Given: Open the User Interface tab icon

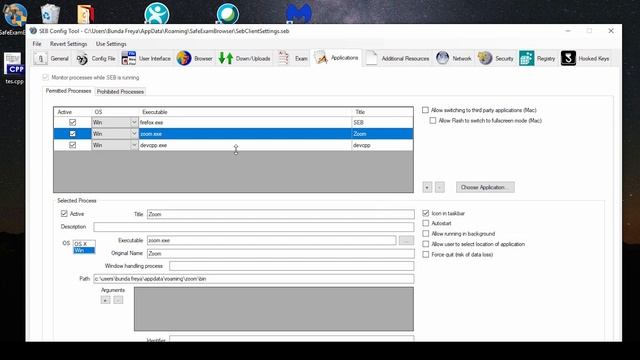Looking at the screenshot, I should pos(129,58).
